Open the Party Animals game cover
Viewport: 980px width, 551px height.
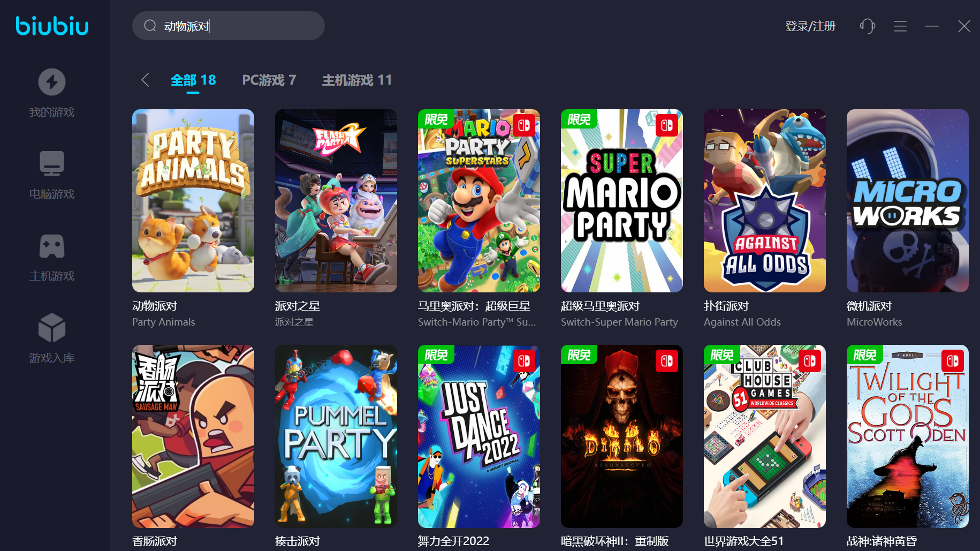tap(193, 201)
